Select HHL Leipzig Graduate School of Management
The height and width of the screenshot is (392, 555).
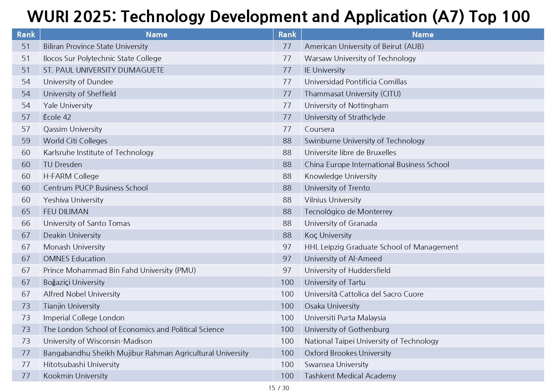[x=381, y=247]
